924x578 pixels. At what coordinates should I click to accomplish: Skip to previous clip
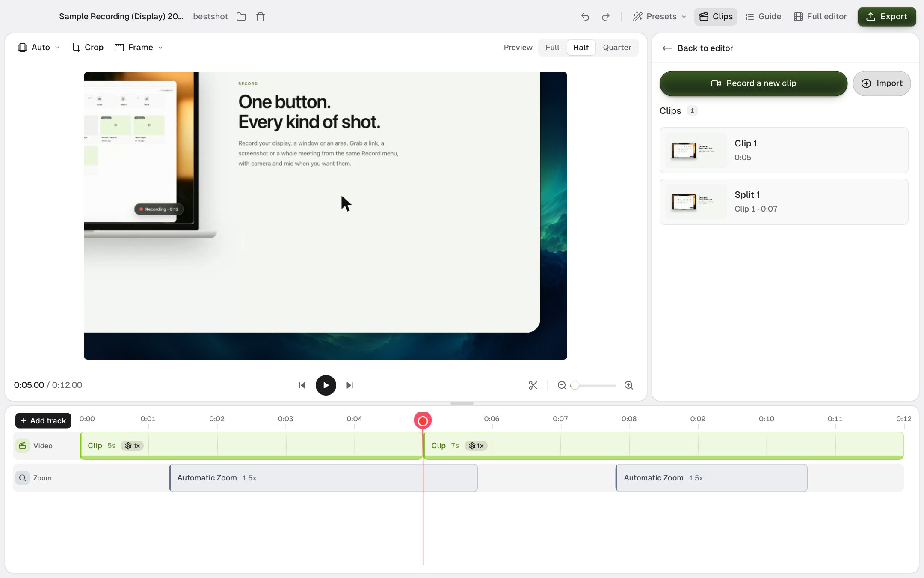pos(302,385)
